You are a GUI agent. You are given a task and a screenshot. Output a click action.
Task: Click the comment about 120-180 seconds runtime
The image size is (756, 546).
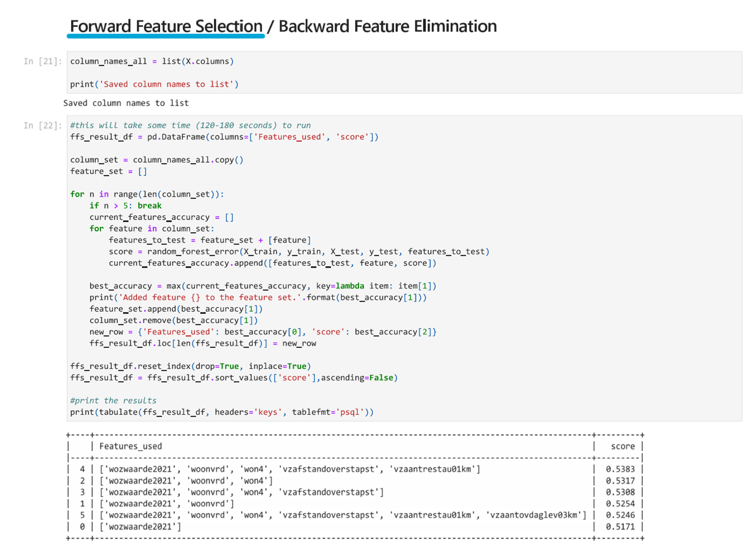(190, 125)
